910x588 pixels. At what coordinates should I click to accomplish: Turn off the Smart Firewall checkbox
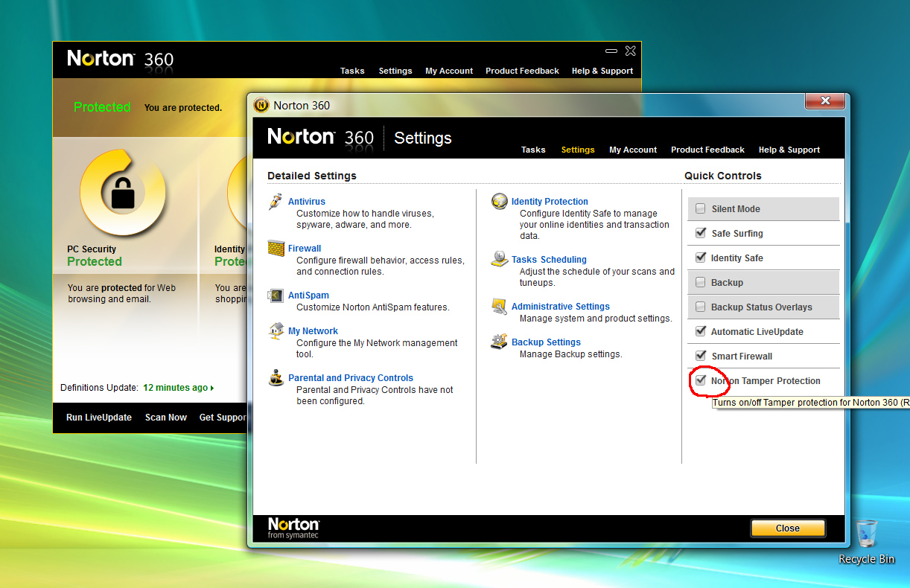click(x=700, y=356)
